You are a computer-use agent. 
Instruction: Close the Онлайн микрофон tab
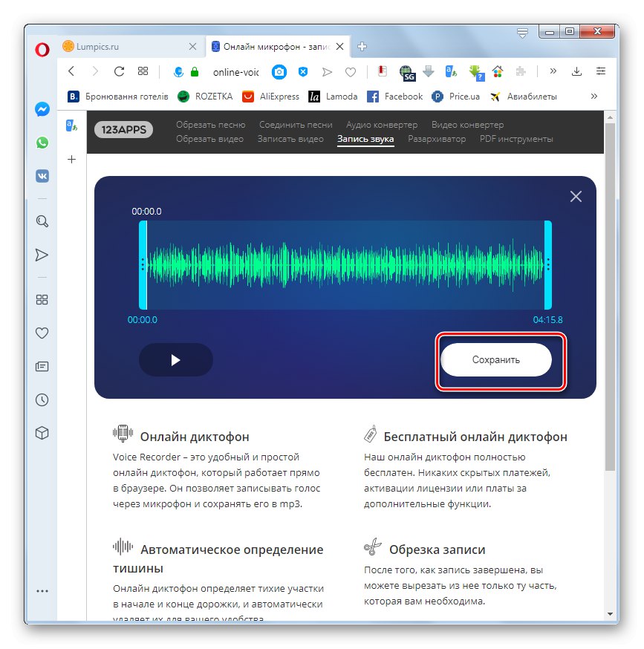(x=339, y=46)
